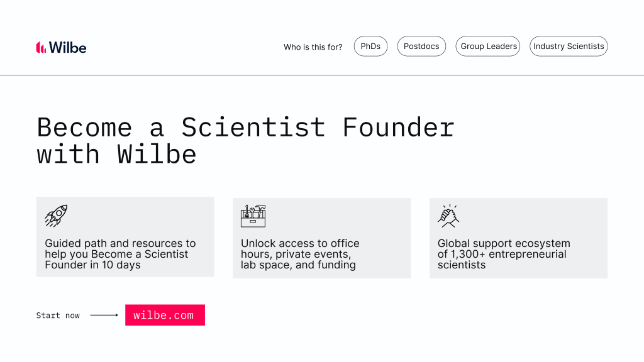Click the 'Who is this for?' label
Screen dimensions: 644x362
(x=313, y=47)
